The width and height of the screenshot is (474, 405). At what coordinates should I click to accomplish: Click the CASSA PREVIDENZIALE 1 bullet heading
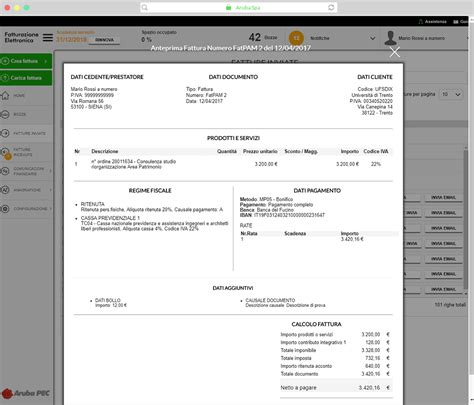tap(110, 218)
